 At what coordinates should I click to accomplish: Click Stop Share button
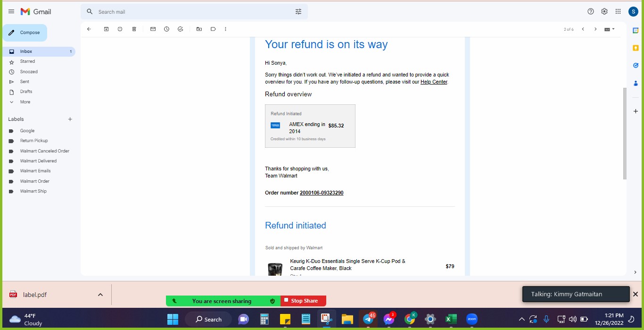click(x=303, y=301)
